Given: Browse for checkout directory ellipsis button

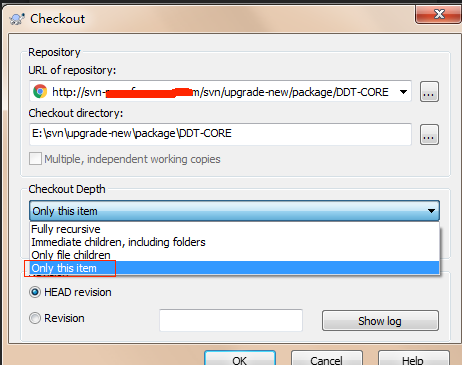Looking at the screenshot, I should click(429, 135).
